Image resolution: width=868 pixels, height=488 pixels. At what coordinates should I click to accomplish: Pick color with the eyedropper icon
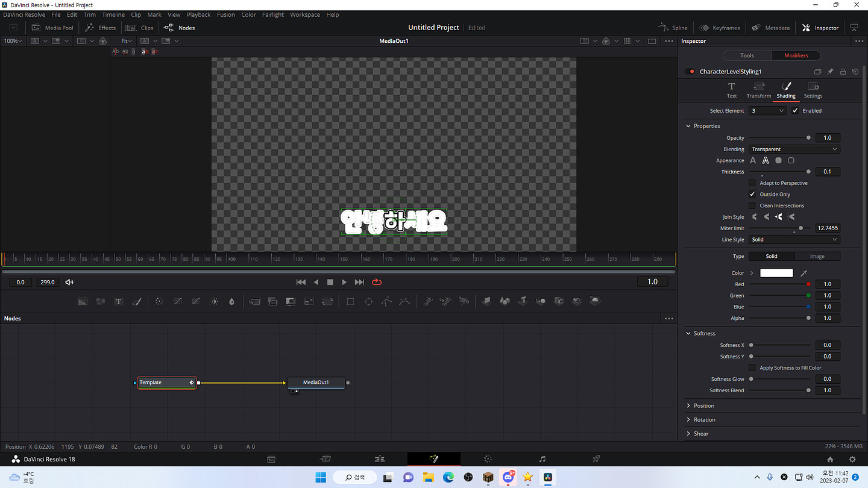(804, 273)
